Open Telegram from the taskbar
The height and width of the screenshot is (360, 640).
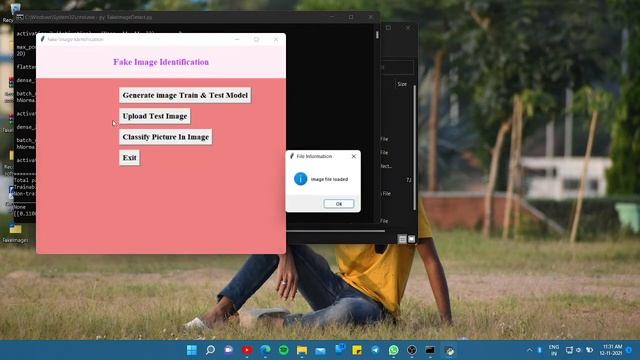(x=375, y=350)
